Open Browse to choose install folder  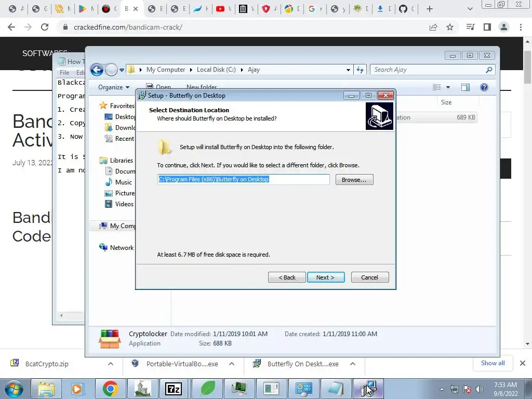(x=354, y=179)
